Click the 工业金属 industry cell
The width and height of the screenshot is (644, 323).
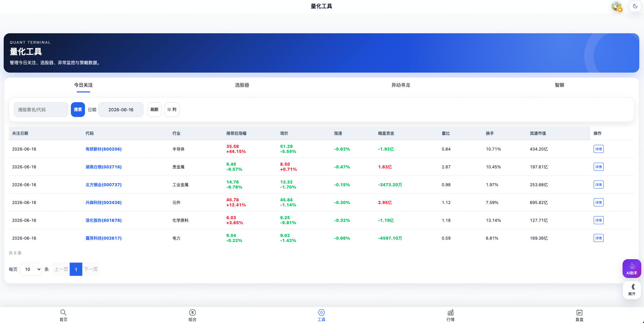click(180, 185)
